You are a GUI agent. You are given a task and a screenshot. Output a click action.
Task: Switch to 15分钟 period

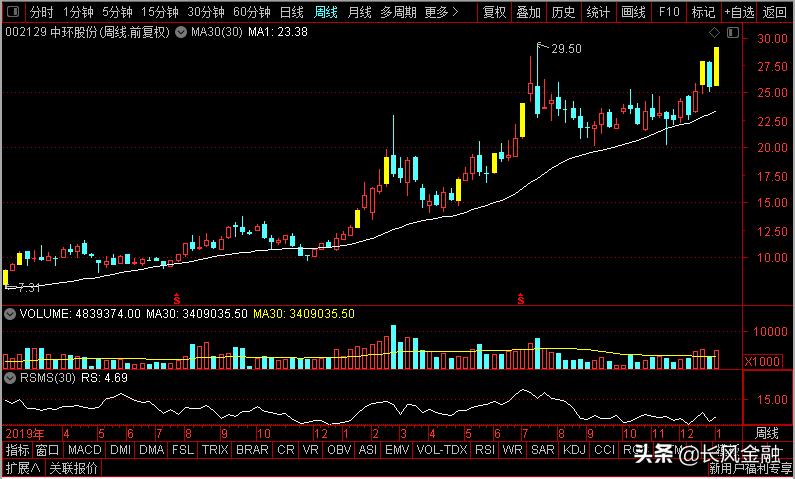point(160,12)
